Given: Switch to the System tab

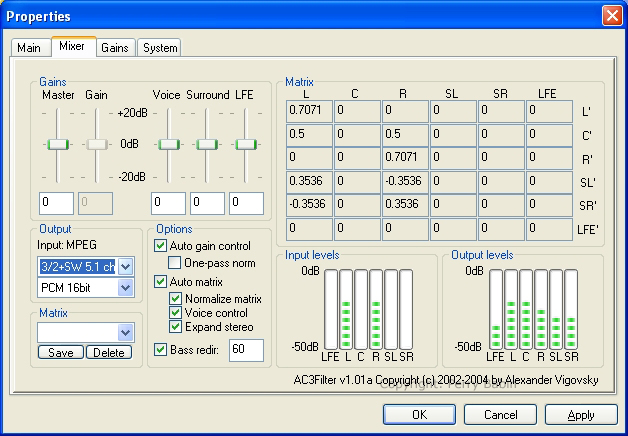Looking at the screenshot, I should coord(159,47).
